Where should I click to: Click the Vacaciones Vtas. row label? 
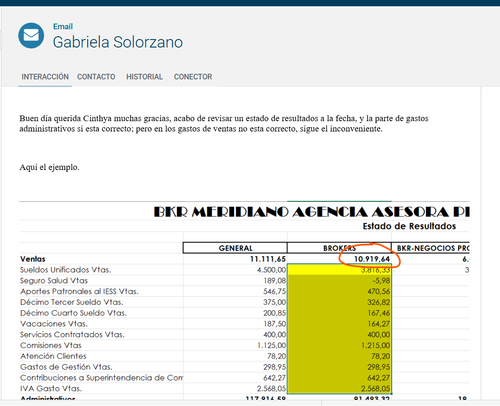click(54, 324)
